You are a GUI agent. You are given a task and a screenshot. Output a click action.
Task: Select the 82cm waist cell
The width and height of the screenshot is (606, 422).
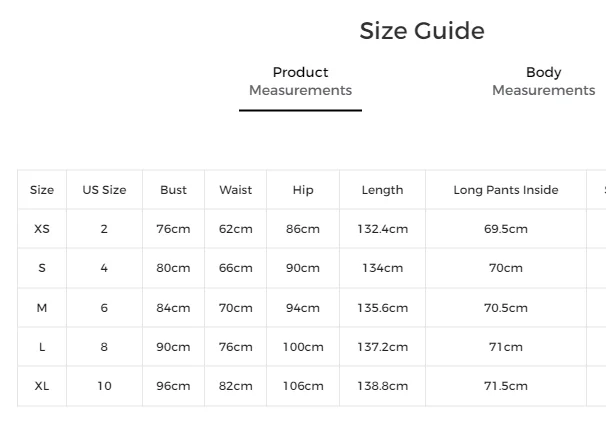pos(236,386)
